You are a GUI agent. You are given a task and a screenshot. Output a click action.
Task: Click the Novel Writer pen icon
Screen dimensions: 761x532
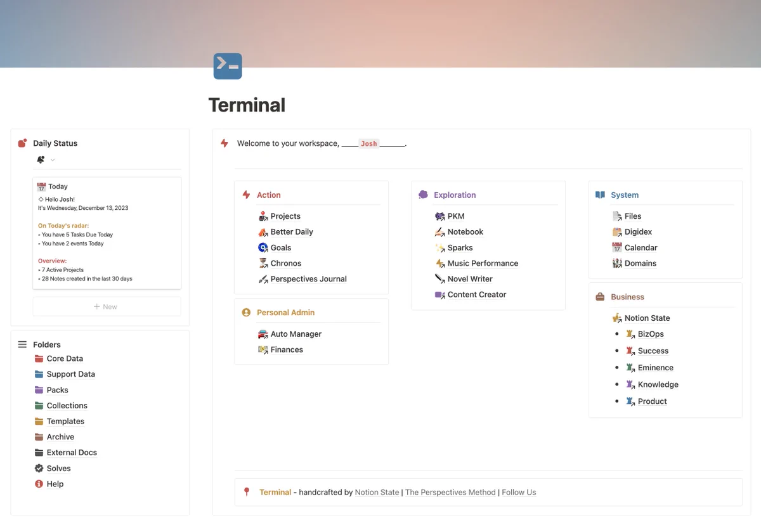[x=440, y=279]
